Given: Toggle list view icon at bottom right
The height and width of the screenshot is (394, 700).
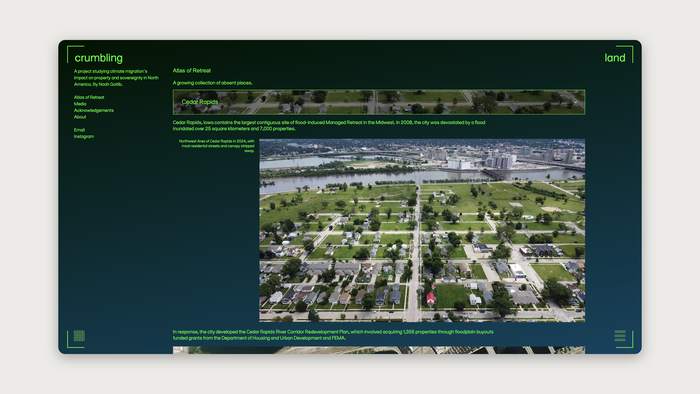Looking at the screenshot, I should coord(620,336).
